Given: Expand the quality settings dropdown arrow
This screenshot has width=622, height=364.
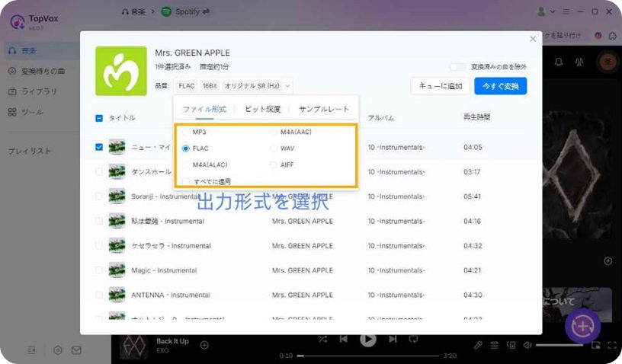Looking at the screenshot, I should tap(287, 86).
